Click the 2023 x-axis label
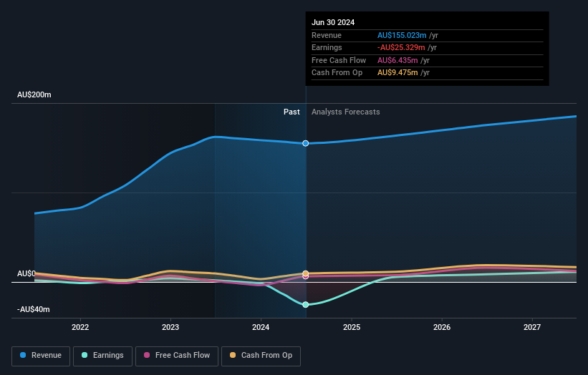Screen dimensions: 588x375 pos(170,327)
